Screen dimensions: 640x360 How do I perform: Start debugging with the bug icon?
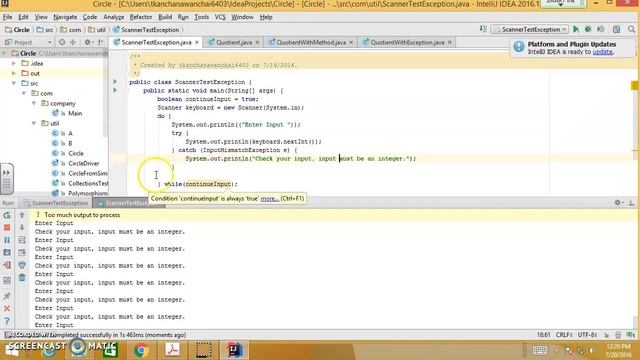588,29
